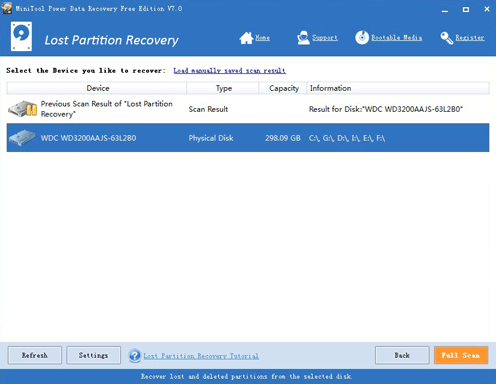This screenshot has width=496, height=384.
Task: Click the 'Scan Result' type cell
Action: 208,109
